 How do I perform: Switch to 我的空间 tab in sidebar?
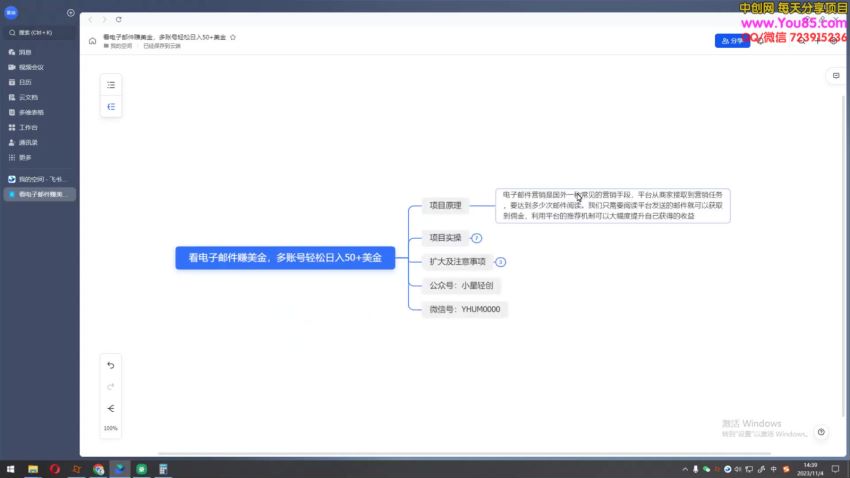pos(40,179)
